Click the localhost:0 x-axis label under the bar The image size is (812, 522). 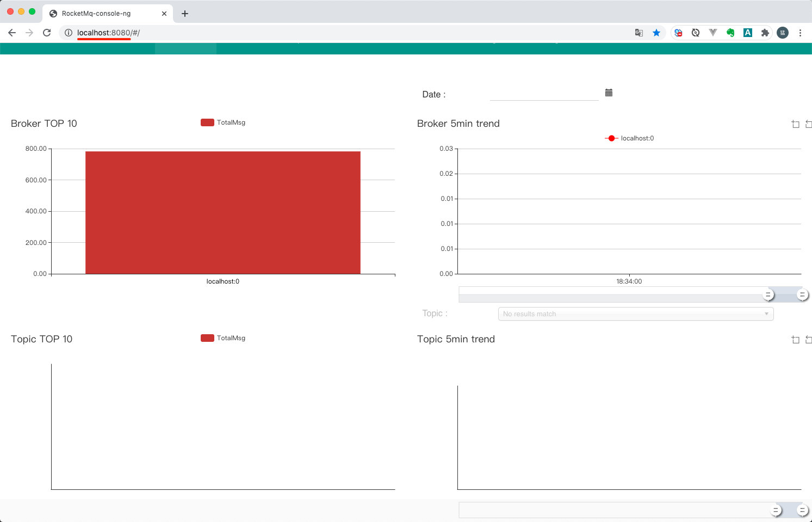(x=223, y=281)
